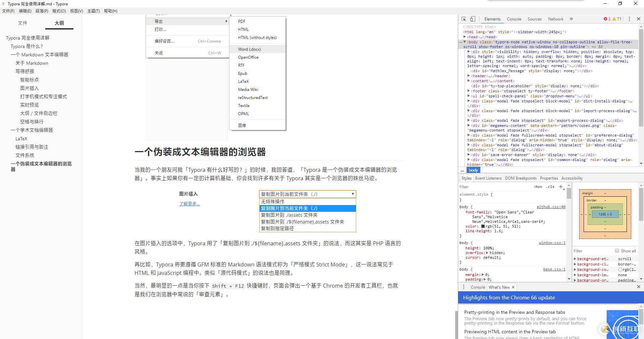Open the 帮助(H) menu
The image size is (644, 339).
[111, 11]
